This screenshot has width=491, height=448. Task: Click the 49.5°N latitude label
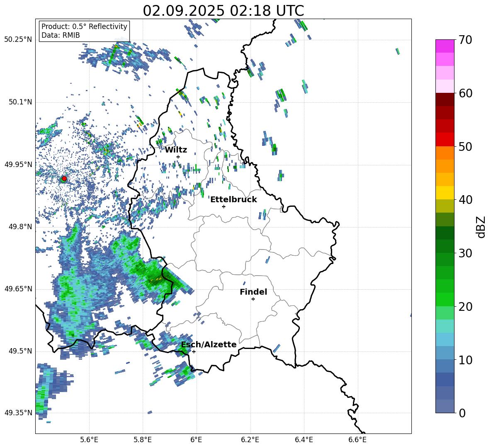click(x=20, y=351)
